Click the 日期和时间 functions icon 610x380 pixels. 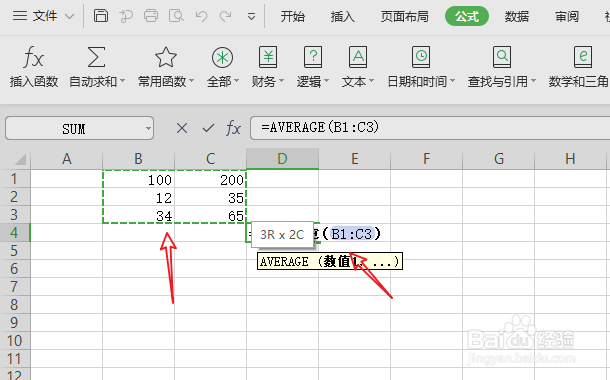pyautogui.click(x=421, y=57)
